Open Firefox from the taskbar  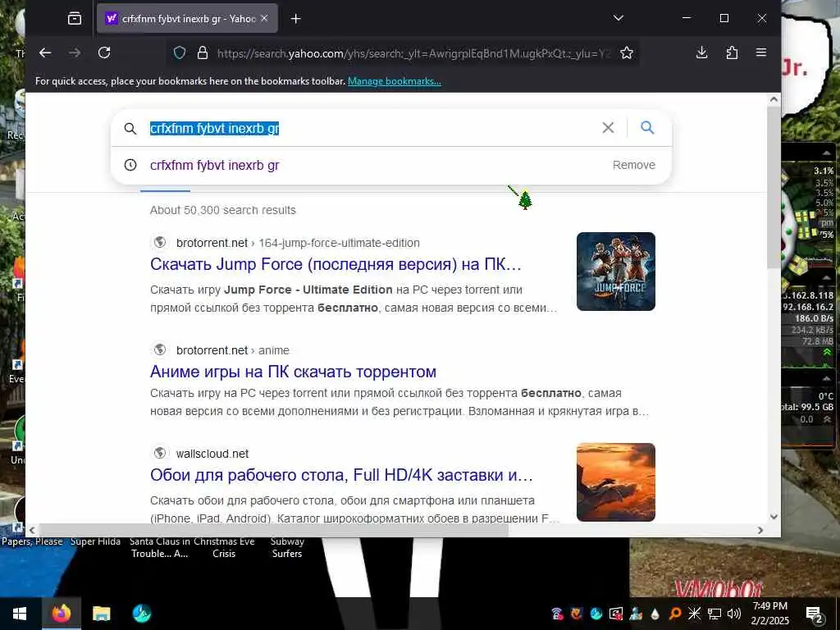pyautogui.click(x=61, y=614)
